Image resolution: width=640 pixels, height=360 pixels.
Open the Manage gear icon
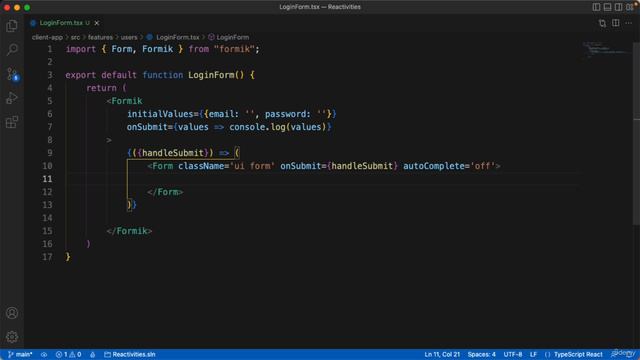tap(12, 337)
